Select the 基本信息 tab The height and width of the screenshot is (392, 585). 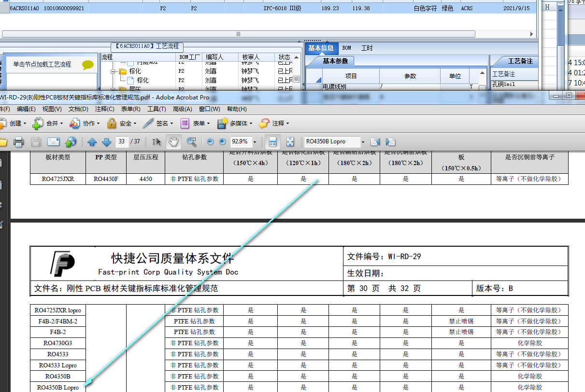[x=321, y=48]
